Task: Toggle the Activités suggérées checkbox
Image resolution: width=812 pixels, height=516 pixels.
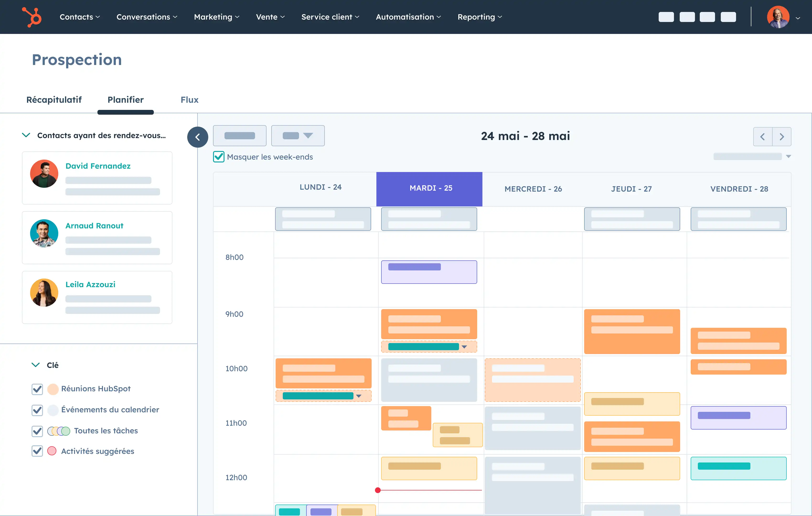Action: pyautogui.click(x=37, y=451)
